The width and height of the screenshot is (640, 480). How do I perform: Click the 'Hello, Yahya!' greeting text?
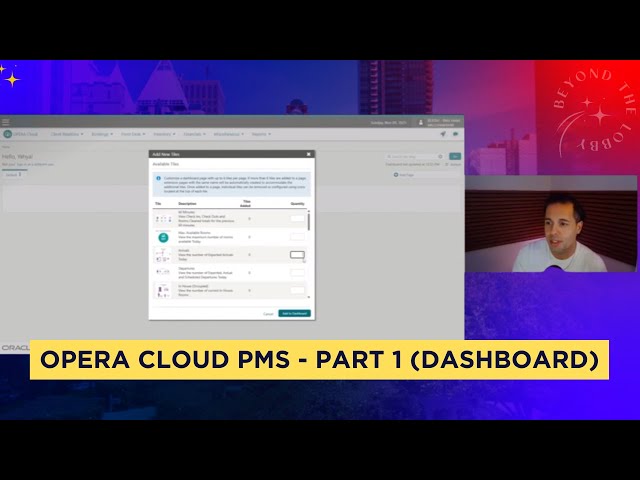[x=17, y=156]
